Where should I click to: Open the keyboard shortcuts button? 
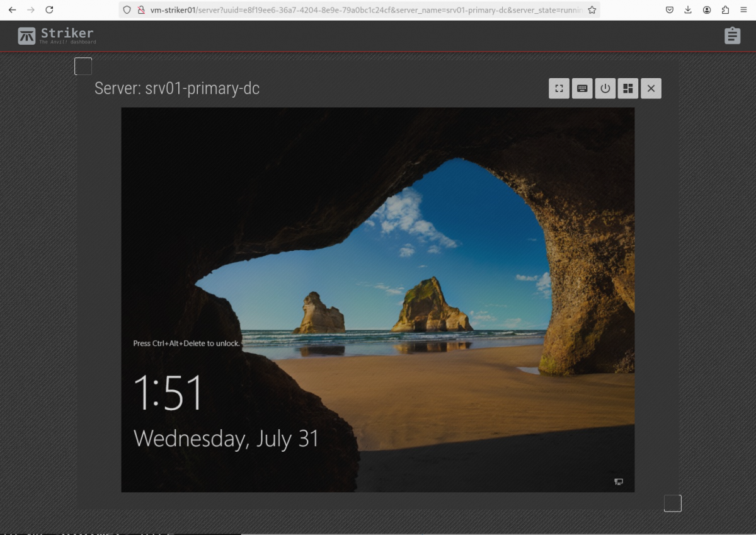(582, 89)
